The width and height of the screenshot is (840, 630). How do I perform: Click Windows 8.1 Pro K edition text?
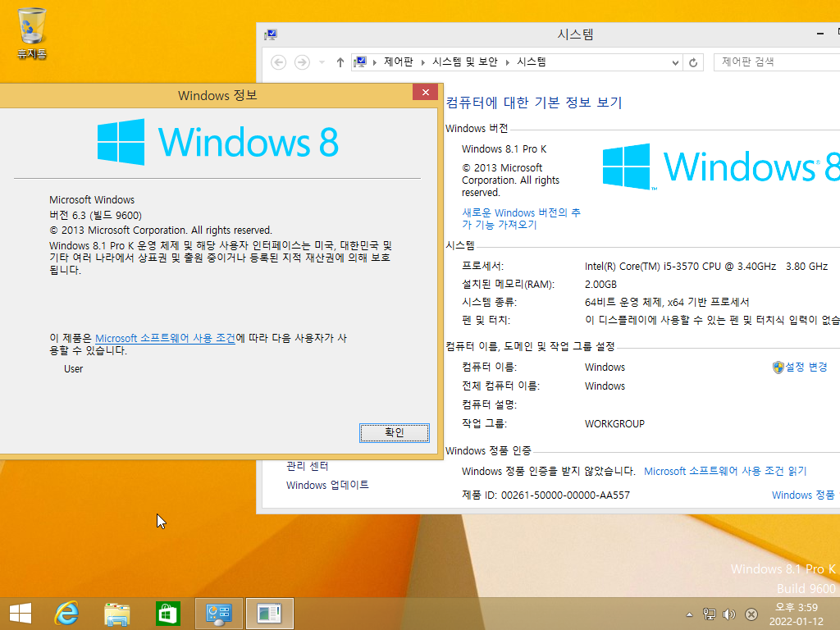(x=504, y=149)
